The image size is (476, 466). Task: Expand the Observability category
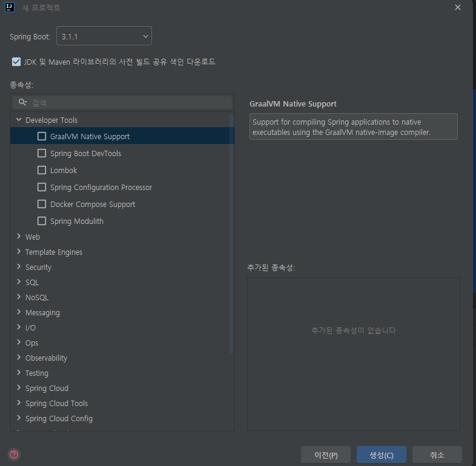point(19,358)
